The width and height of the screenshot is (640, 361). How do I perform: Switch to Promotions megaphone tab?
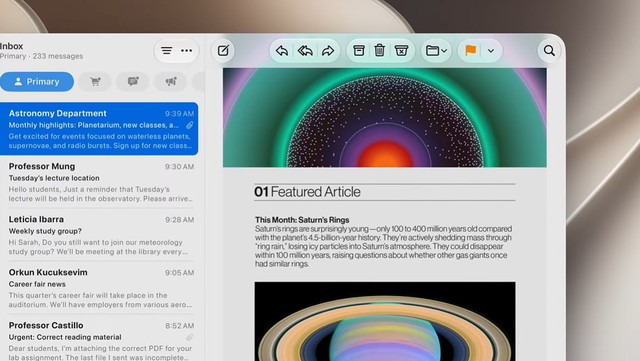[x=171, y=82]
